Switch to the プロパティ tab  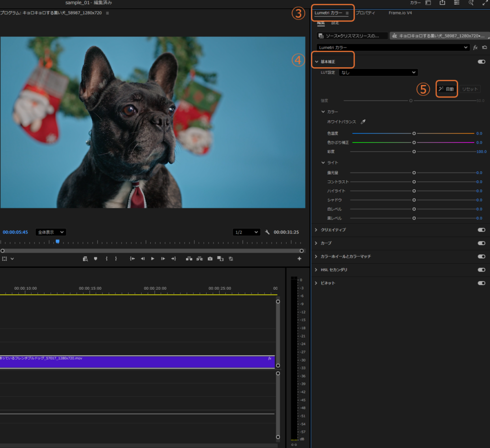365,13
